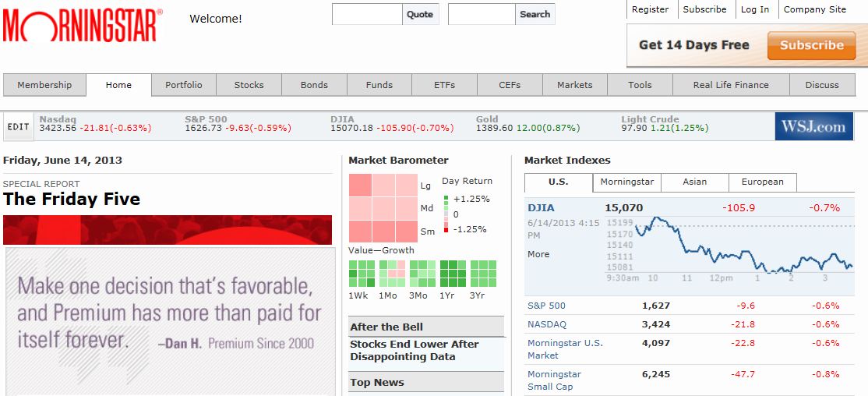
Task: Open the Bonds menu
Action: coord(315,85)
